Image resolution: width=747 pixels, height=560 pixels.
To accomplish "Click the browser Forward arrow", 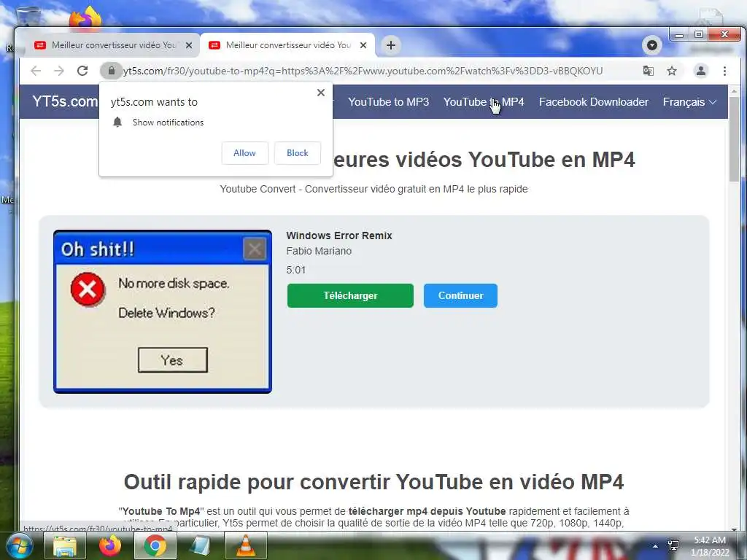I will click(59, 71).
